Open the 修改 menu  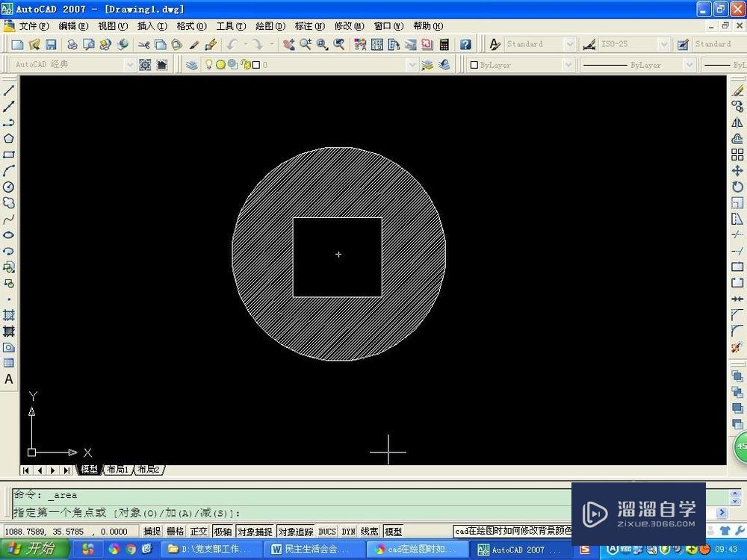click(x=347, y=25)
